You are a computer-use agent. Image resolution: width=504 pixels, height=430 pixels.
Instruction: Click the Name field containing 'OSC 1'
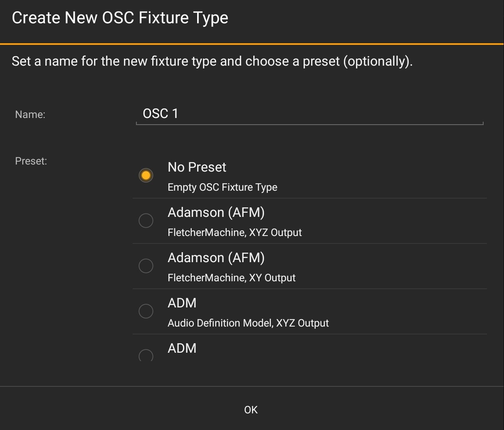pos(309,114)
